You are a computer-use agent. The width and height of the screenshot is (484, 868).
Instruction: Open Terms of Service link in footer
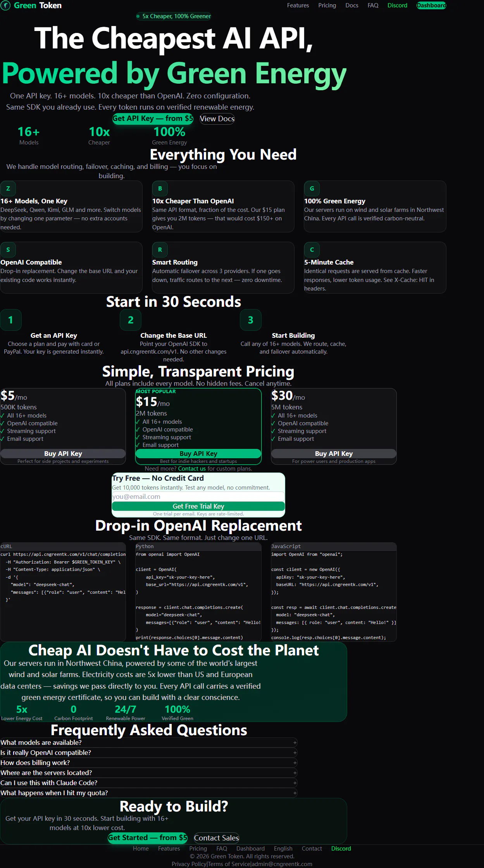(229, 864)
